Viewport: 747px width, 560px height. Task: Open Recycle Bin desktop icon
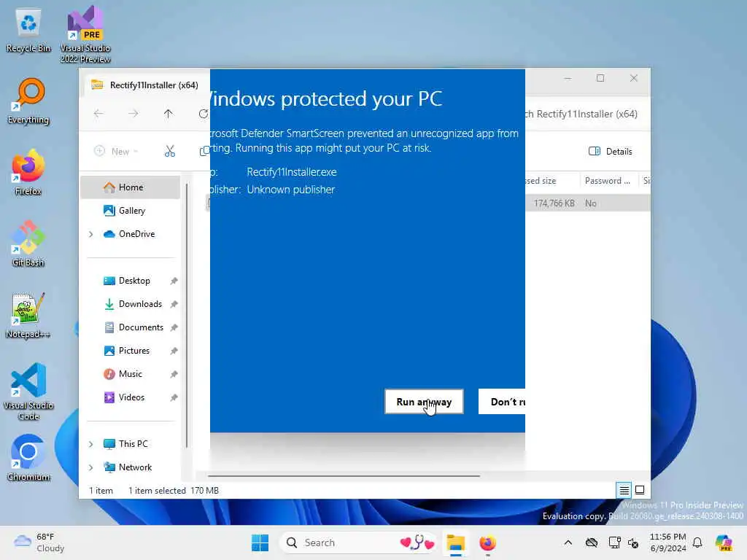tap(28, 31)
